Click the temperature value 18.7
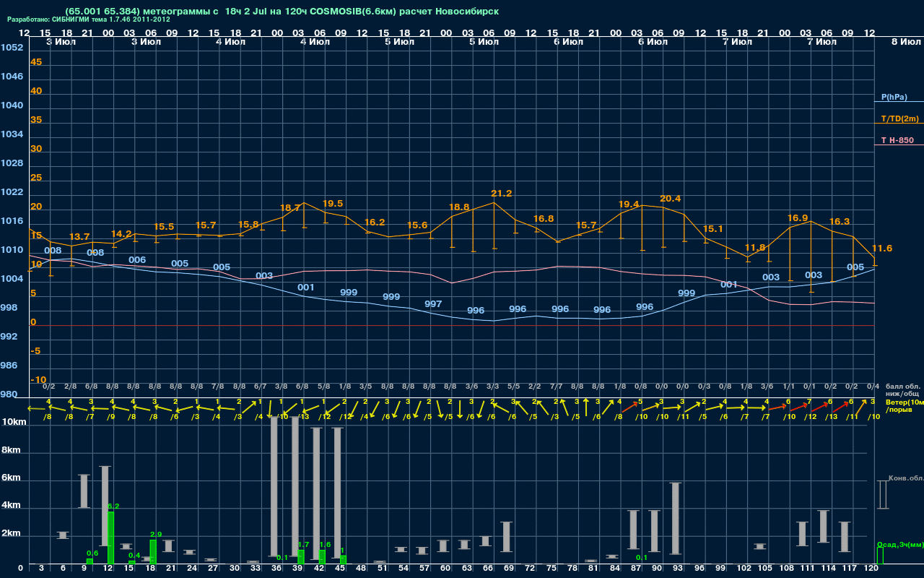 [x=290, y=207]
